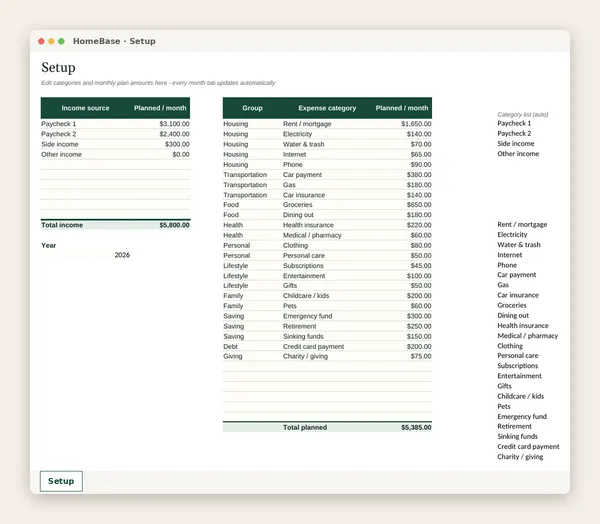The image size is (600, 524).
Task: Select the $1,650.00 rent amount
Action: (416, 124)
